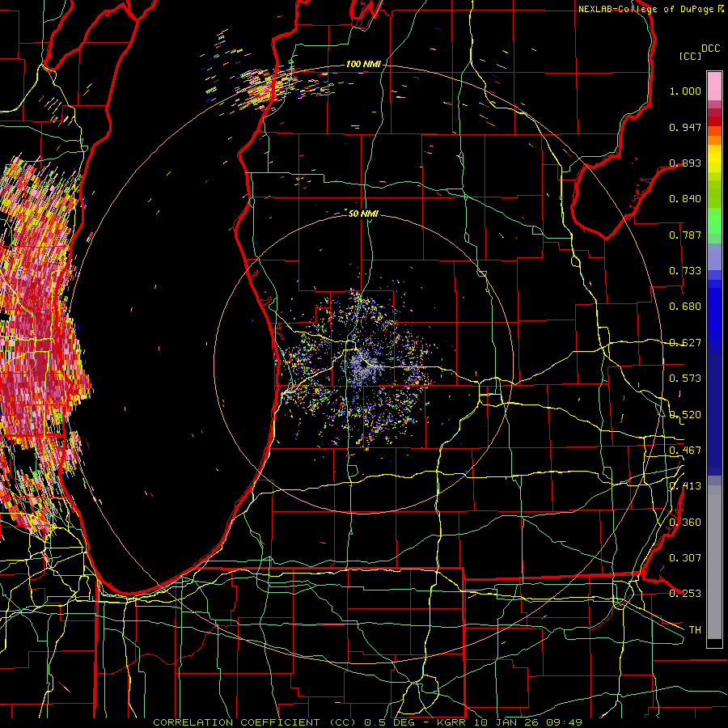Click the large gray bottom segment of the color bar
728x728 pixels.
(x=714, y=562)
